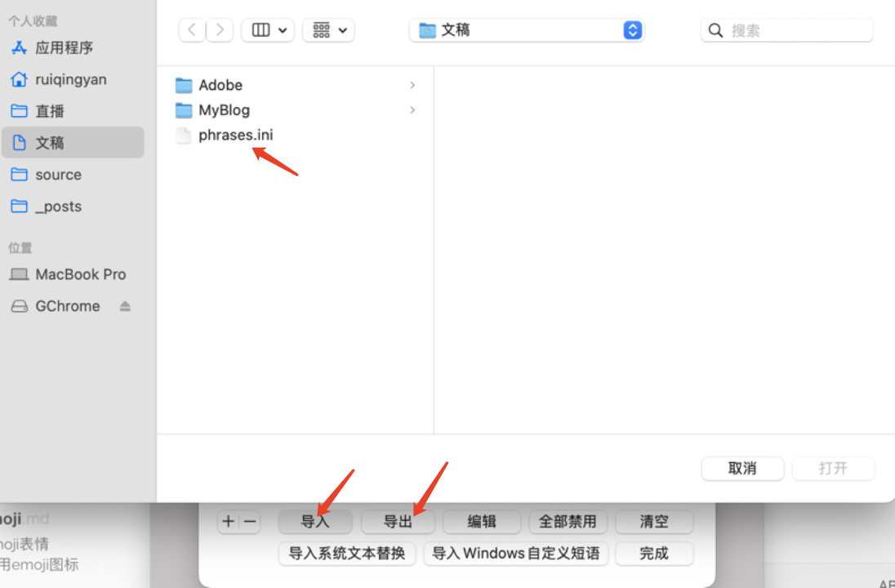Remove a phrase with the minus button
Screen dimensions: 895x588
249,521
